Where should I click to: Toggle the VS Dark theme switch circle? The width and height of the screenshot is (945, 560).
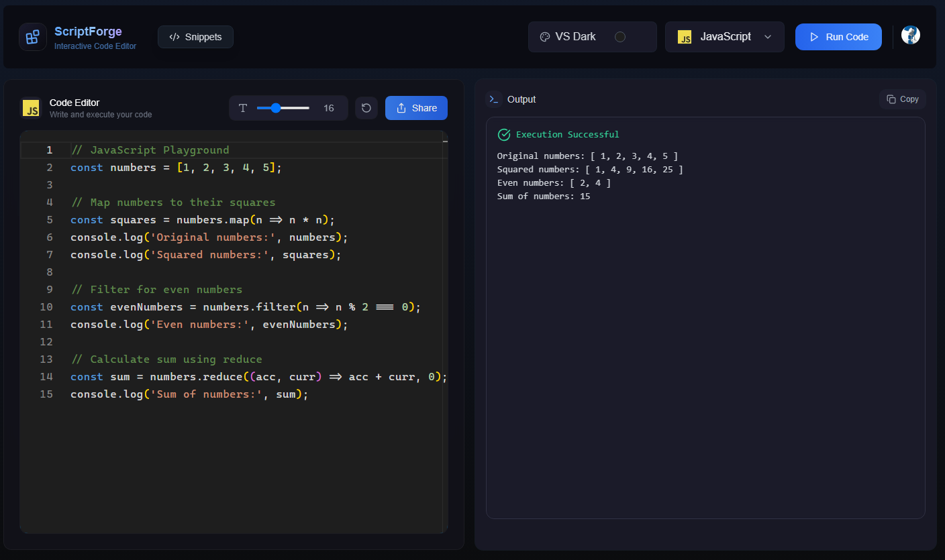coord(620,37)
